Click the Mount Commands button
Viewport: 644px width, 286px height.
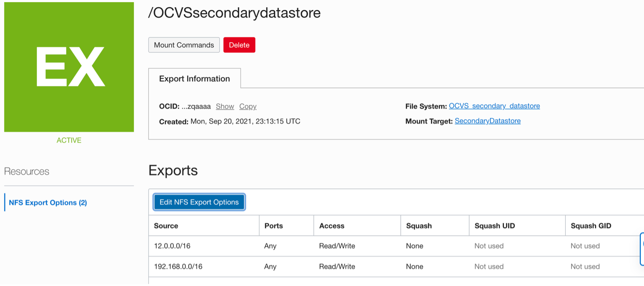click(x=184, y=45)
